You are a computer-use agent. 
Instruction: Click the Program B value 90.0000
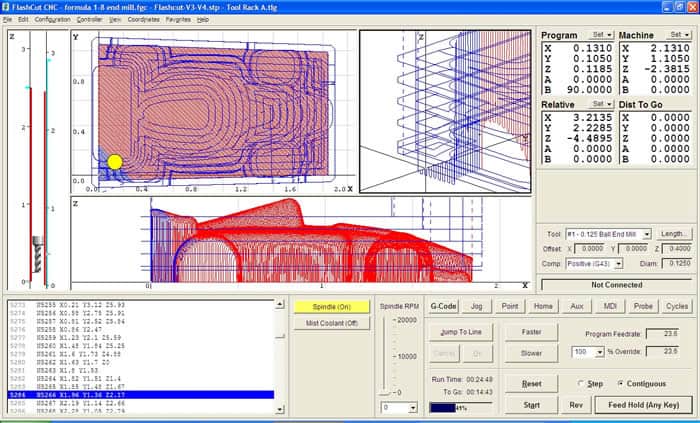coord(589,90)
